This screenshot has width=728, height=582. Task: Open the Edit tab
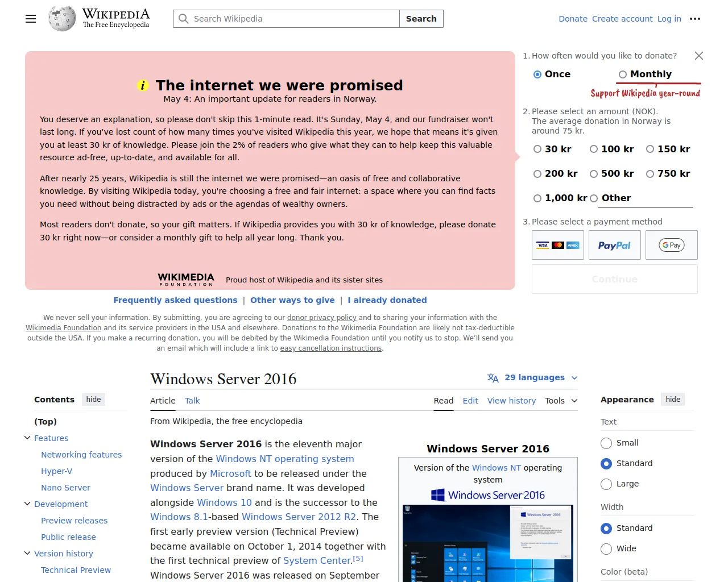(470, 401)
